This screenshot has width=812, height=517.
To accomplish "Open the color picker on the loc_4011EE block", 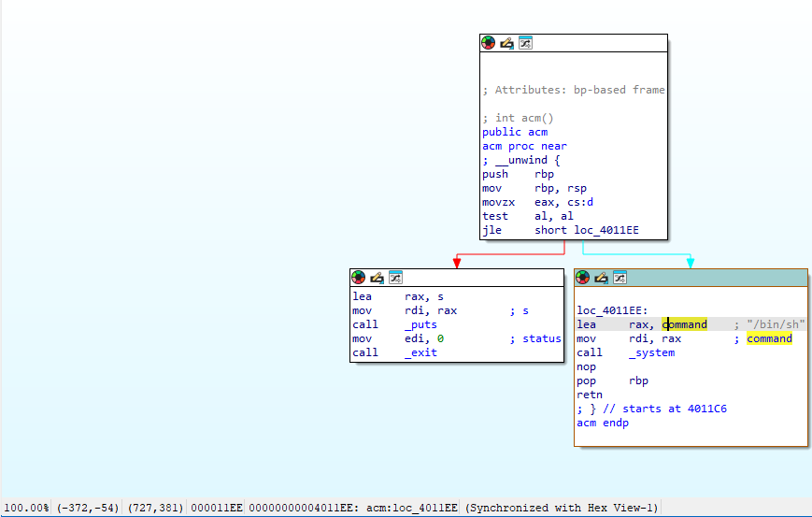I will coord(582,278).
